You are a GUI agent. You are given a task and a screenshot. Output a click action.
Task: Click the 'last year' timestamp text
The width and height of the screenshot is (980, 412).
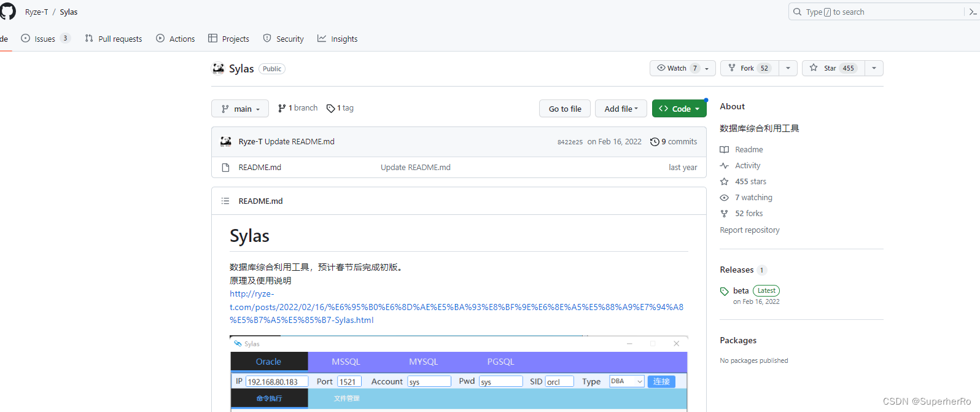click(x=683, y=168)
